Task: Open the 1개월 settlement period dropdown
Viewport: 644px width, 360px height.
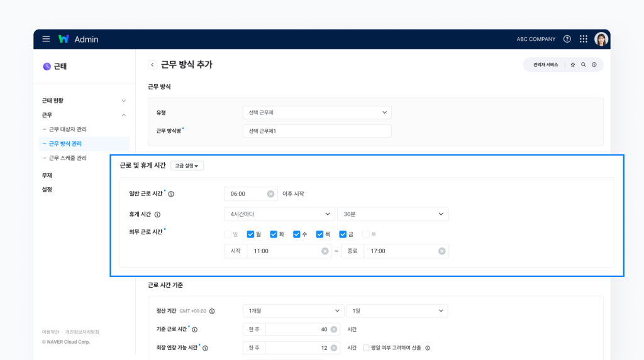Action: pos(294,311)
